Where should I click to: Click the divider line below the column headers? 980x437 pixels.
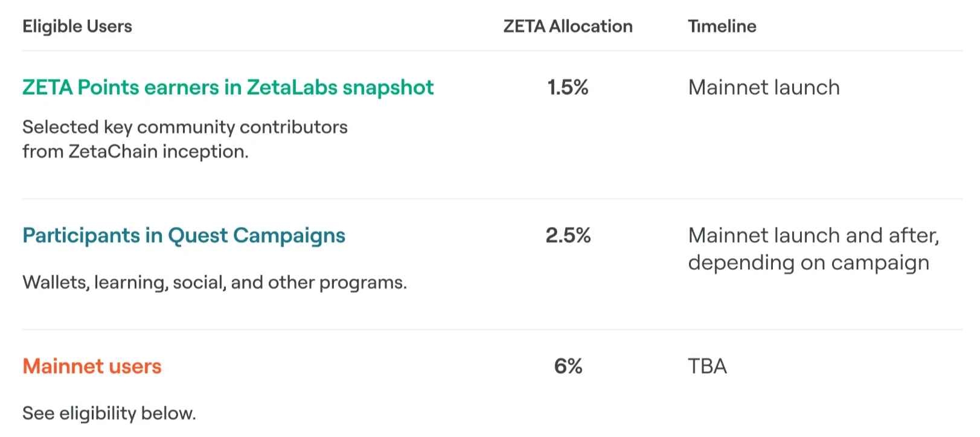tap(492, 51)
